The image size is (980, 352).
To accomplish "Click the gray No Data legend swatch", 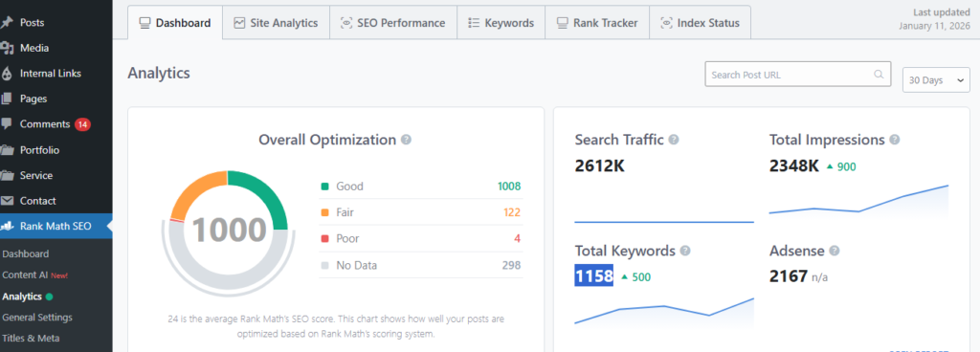I will pyautogui.click(x=324, y=265).
